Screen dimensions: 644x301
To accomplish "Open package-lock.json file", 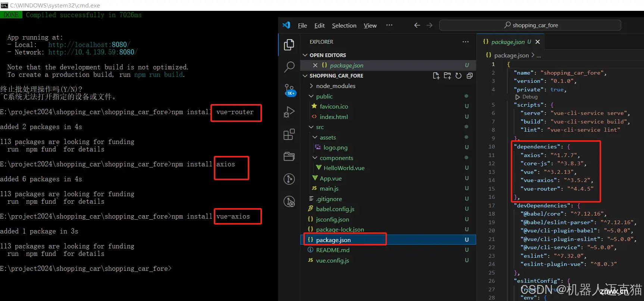I will click(340, 229).
